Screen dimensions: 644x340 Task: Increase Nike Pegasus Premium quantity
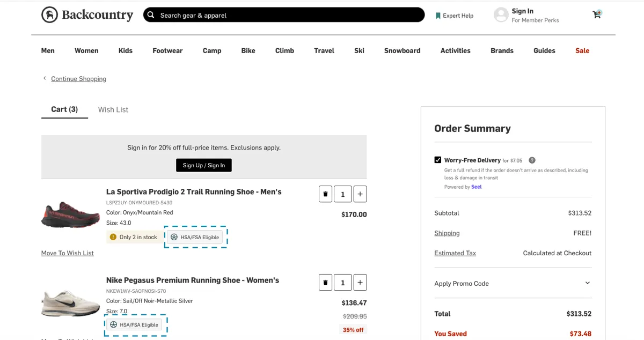[360, 282]
